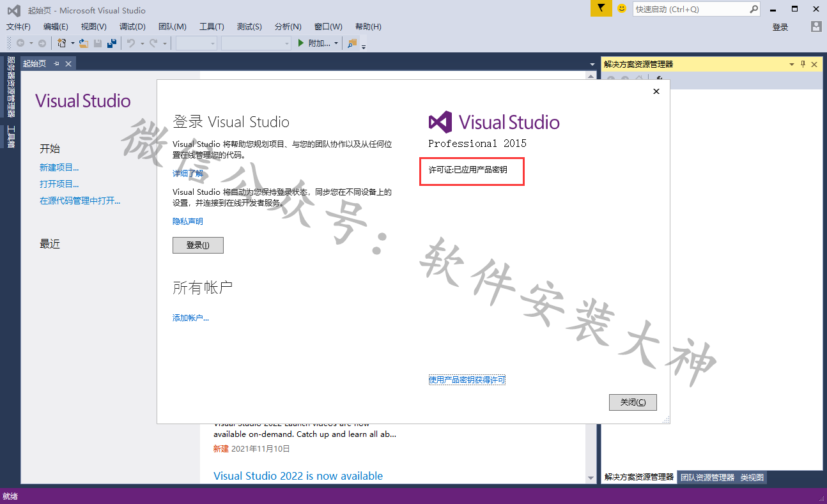Click the New Project toolbar icon
827x504 pixels.
[x=62, y=43]
